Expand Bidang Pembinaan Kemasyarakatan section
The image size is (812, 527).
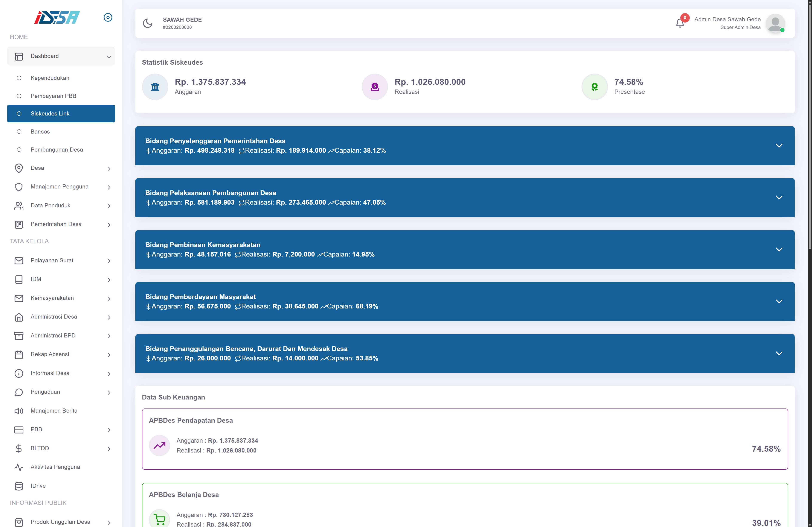[x=778, y=249]
